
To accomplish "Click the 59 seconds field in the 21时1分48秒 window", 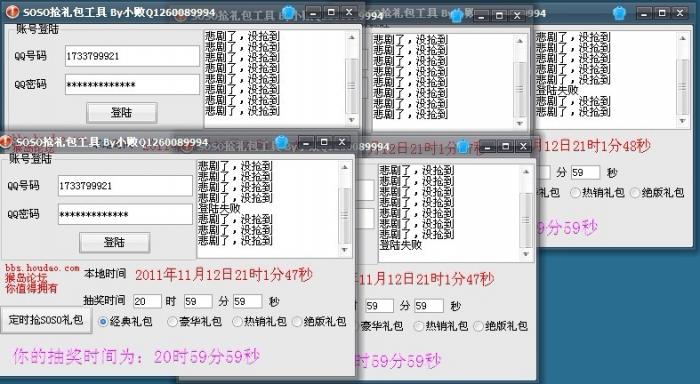I will click(585, 172).
